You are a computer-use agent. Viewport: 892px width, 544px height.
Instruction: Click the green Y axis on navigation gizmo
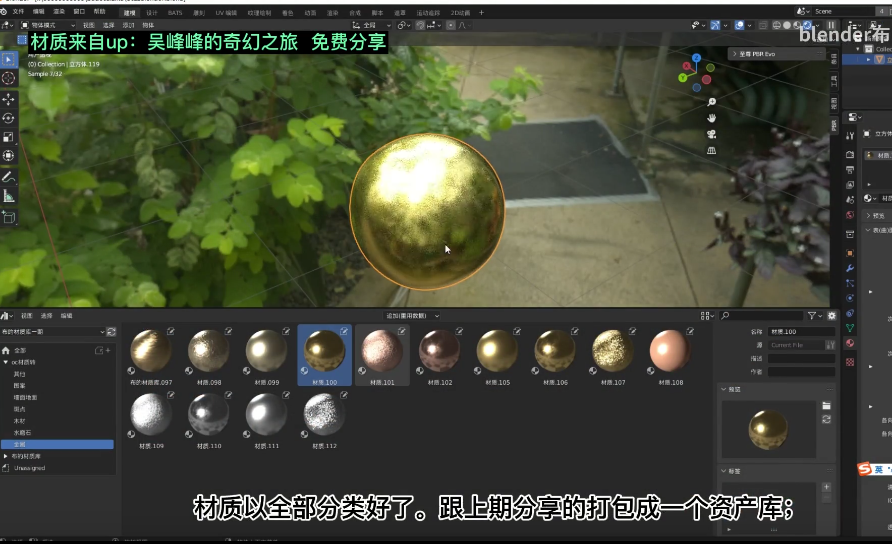click(x=683, y=77)
